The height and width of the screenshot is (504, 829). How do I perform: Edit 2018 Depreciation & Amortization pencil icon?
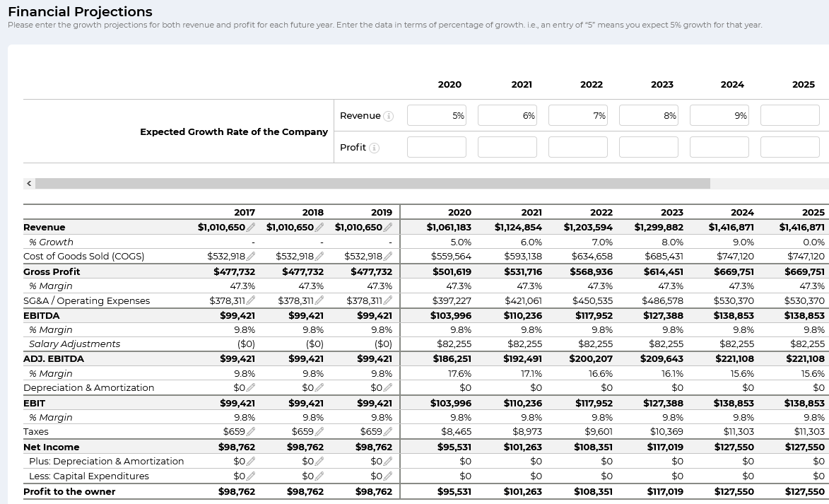tap(319, 388)
